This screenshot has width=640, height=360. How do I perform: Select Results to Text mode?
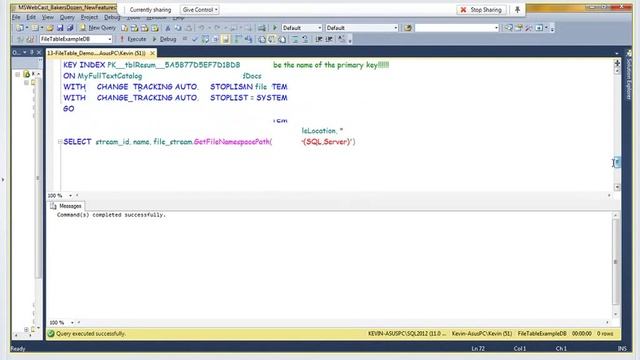click(x=262, y=39)
